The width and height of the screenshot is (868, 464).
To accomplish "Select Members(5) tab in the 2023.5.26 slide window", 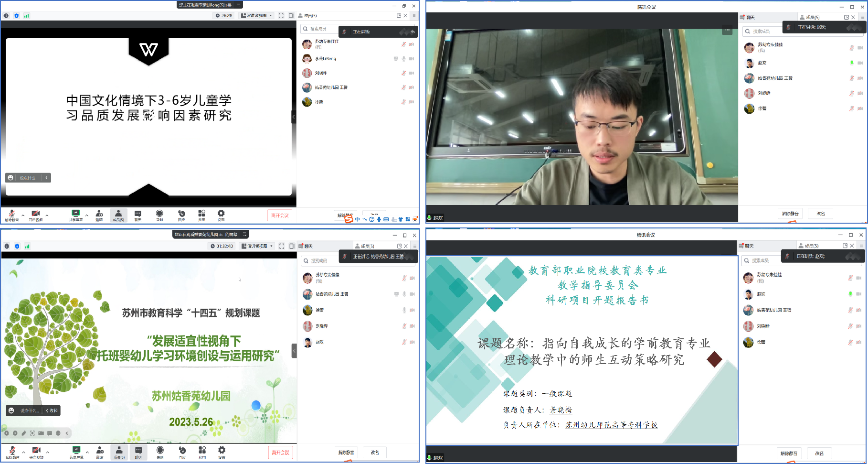I will (364, 246).
